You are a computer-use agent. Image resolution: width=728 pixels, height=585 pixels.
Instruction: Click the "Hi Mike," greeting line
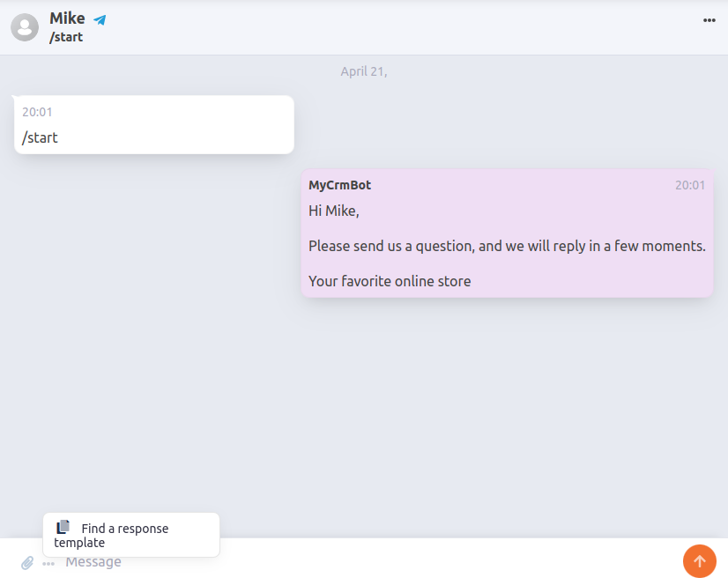point(333,211)
